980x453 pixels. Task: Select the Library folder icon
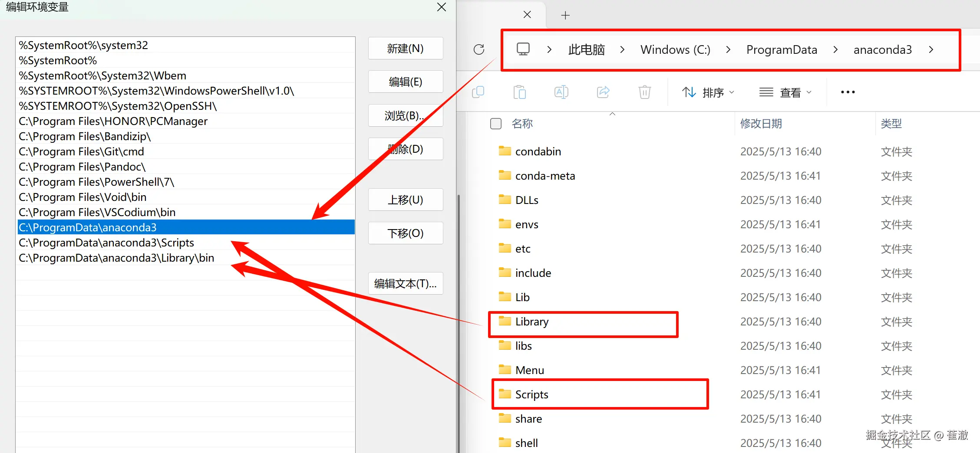pos(505,321)
